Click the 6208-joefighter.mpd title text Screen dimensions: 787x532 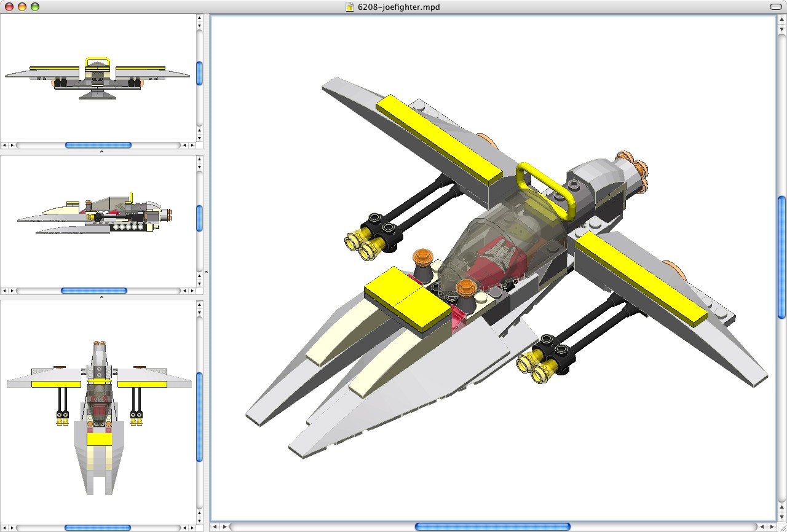(398, 7)
